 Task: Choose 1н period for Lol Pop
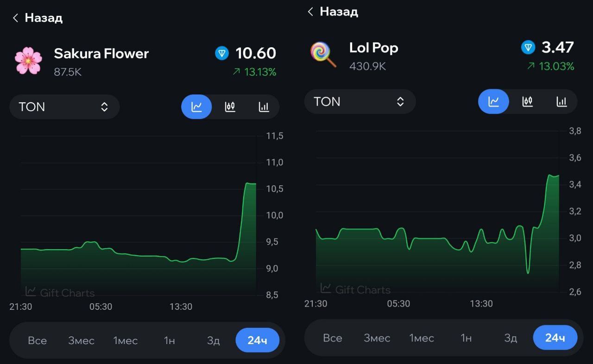coord(466,338)
